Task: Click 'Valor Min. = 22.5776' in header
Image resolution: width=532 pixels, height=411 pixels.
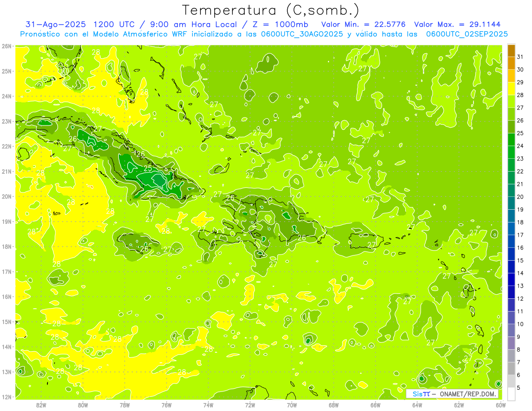Action: (364, 24)
